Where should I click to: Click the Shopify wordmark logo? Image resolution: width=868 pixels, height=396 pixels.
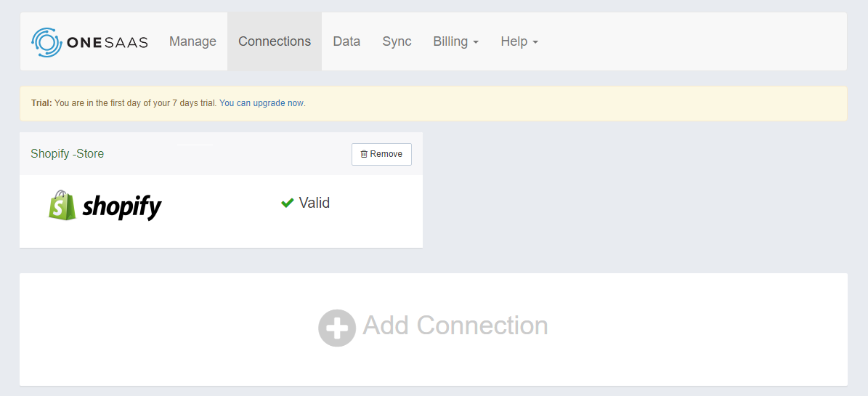[122, 207]
